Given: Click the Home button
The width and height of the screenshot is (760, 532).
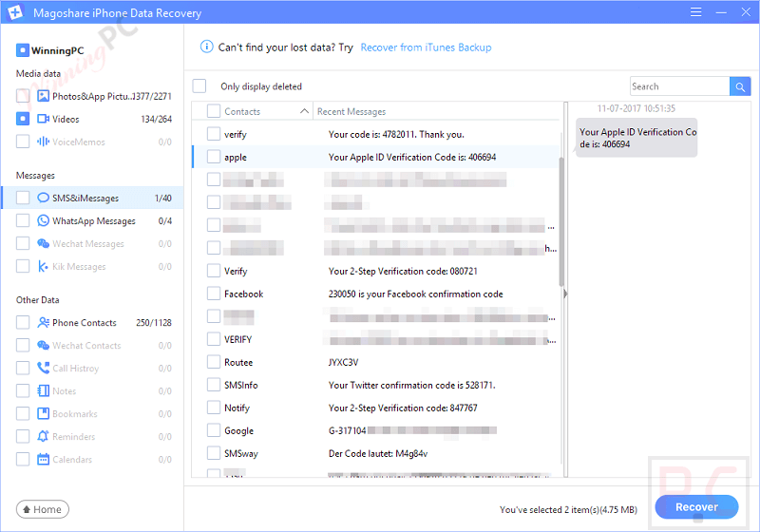Looking at the screenshot, I should 43,509.
